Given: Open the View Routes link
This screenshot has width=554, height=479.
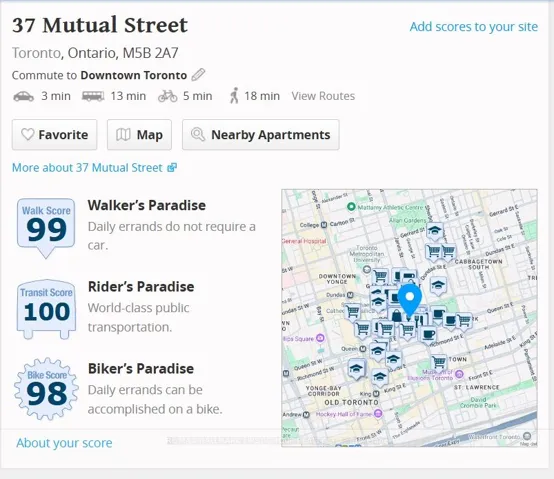Looking at the screenshot, I should click(x=323, y=96).
